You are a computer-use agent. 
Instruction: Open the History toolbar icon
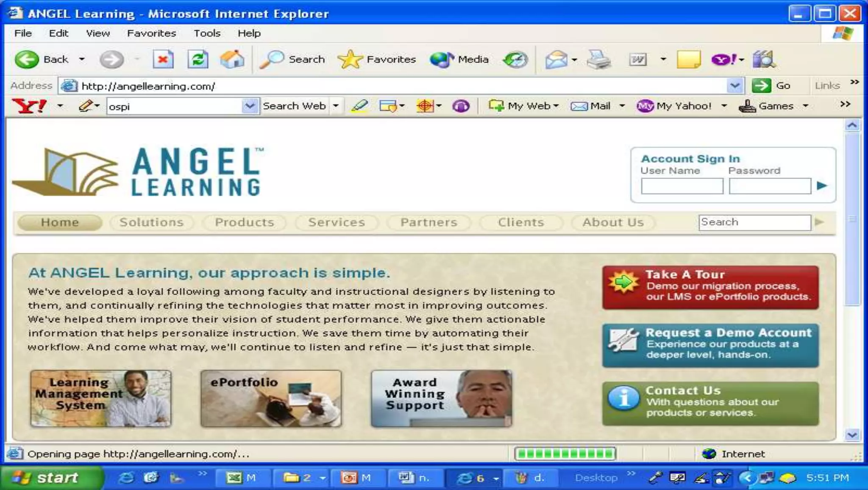(x=515, y=59)
